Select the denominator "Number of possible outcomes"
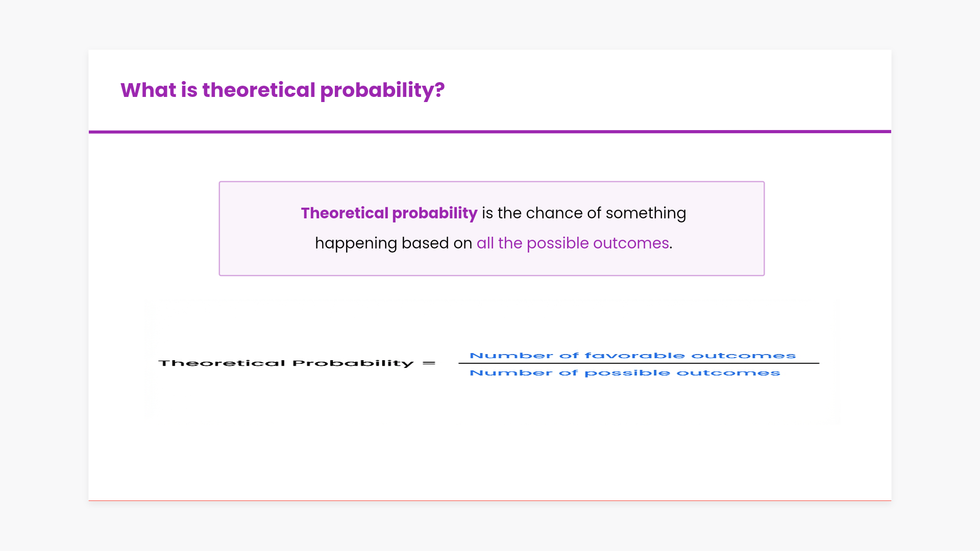 tap(625, 373)
